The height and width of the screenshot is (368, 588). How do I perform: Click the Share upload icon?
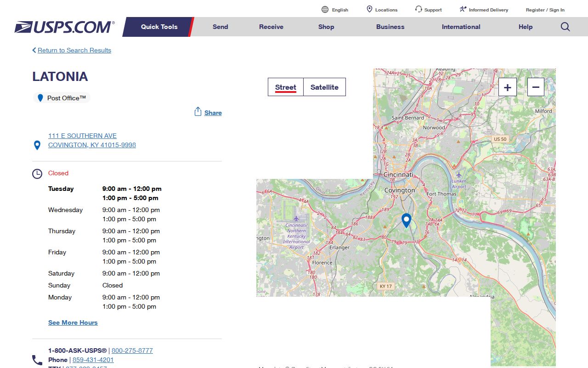click(x=198, y=112)
